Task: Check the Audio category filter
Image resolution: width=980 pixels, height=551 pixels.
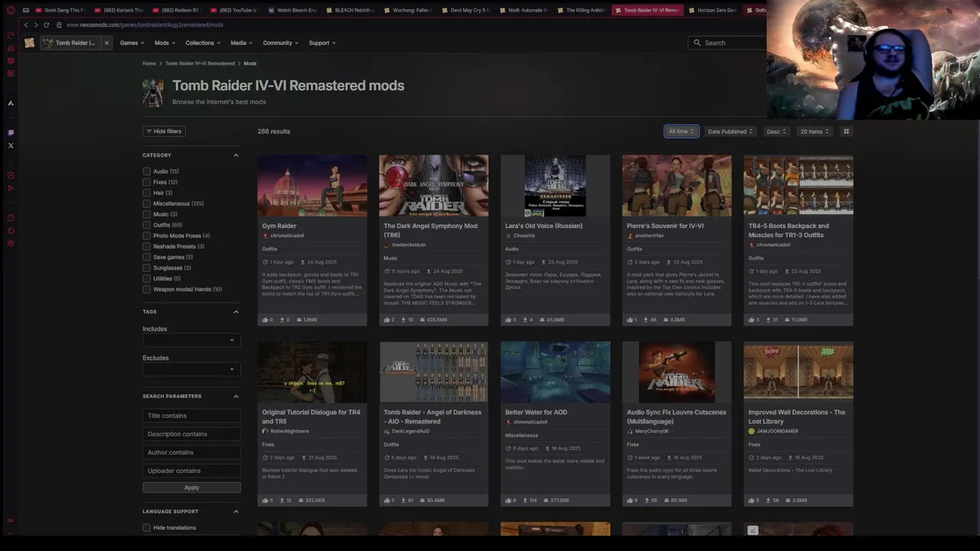Action: coord(146,171)
